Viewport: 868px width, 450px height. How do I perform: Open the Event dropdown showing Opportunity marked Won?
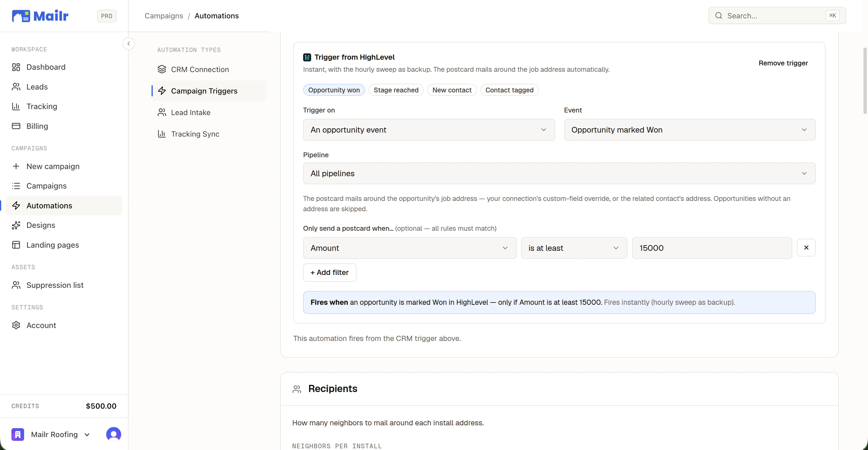point(690,130)
